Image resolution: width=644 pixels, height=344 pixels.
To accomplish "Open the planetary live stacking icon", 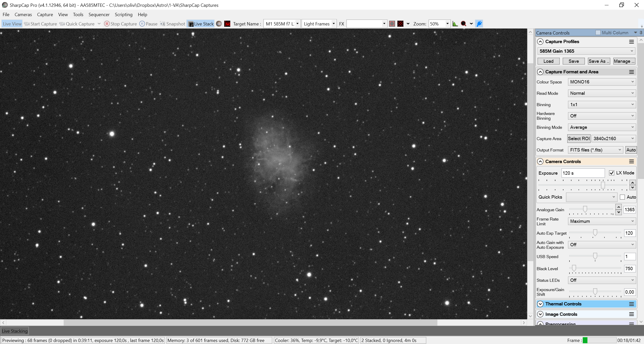I will 219,24.
